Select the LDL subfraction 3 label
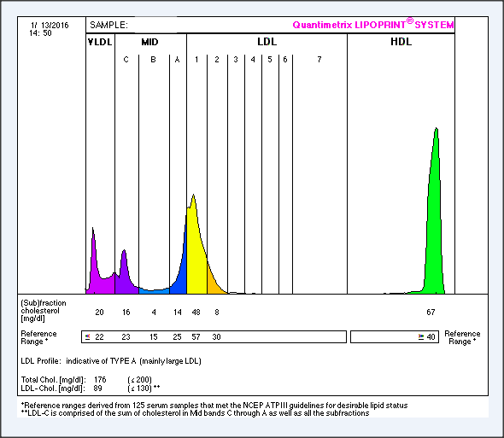 click(236, 60)
